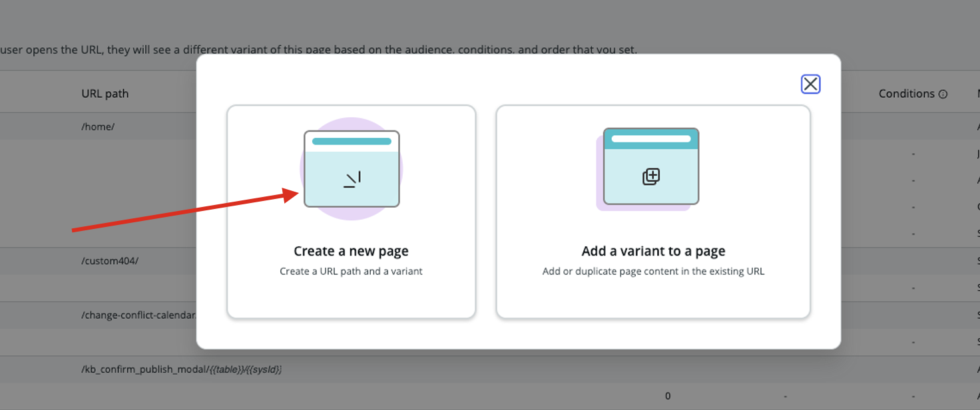
Task: Click the URL path column header
Action: [x=105, y=94]
